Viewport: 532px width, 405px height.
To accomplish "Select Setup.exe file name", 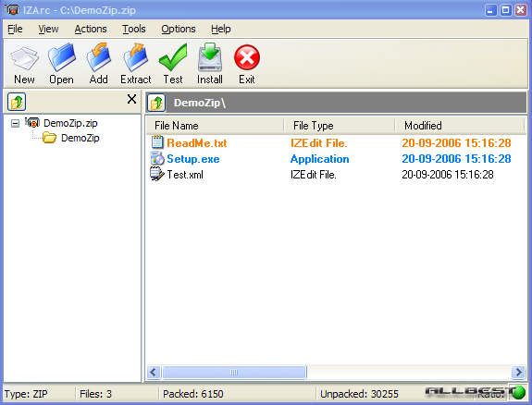I will click(x=193, y=159).
